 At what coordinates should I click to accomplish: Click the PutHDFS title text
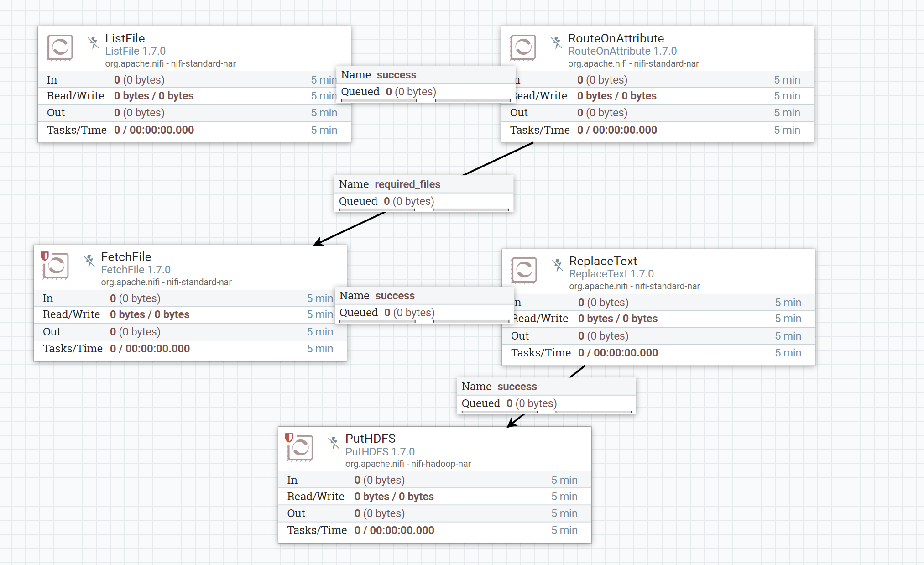click(371, 439)
